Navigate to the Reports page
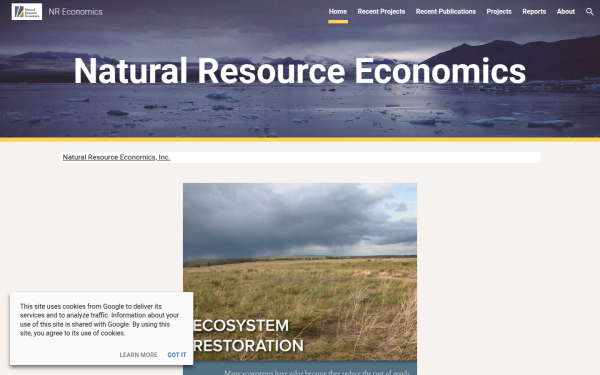Screen dimensions: 600x375 534,11
